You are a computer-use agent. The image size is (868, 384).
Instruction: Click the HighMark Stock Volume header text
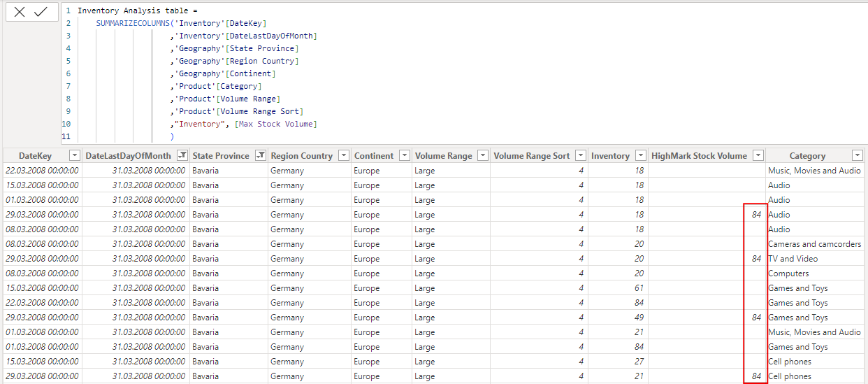click(699, 156)
